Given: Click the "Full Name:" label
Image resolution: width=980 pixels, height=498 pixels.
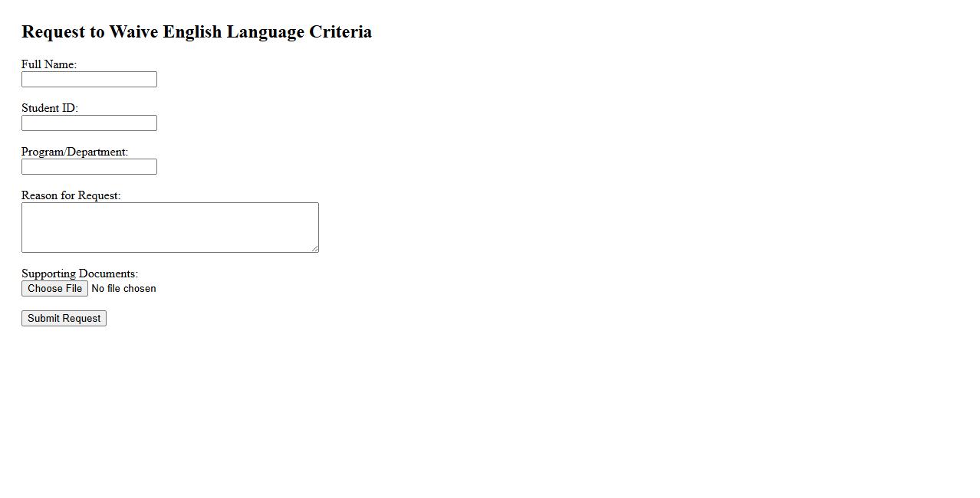Looking at the screenshot, I should click(49, 65).
